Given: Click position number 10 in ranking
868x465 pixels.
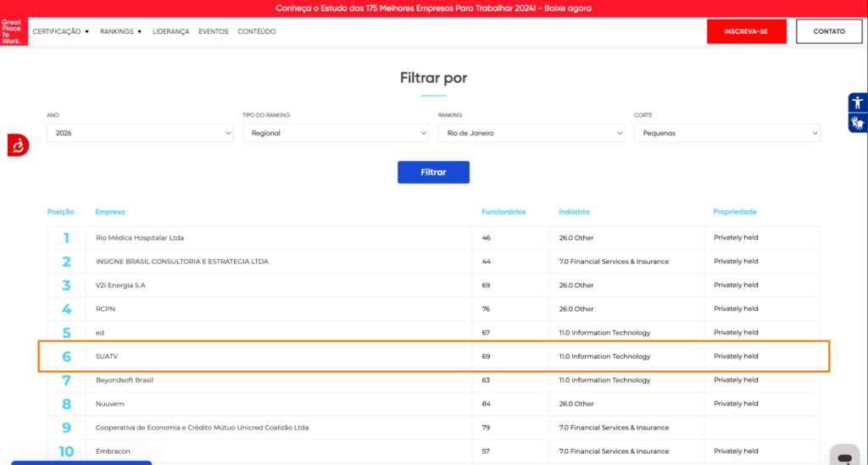Looking at the screenshot, I should tap(66, 451).
